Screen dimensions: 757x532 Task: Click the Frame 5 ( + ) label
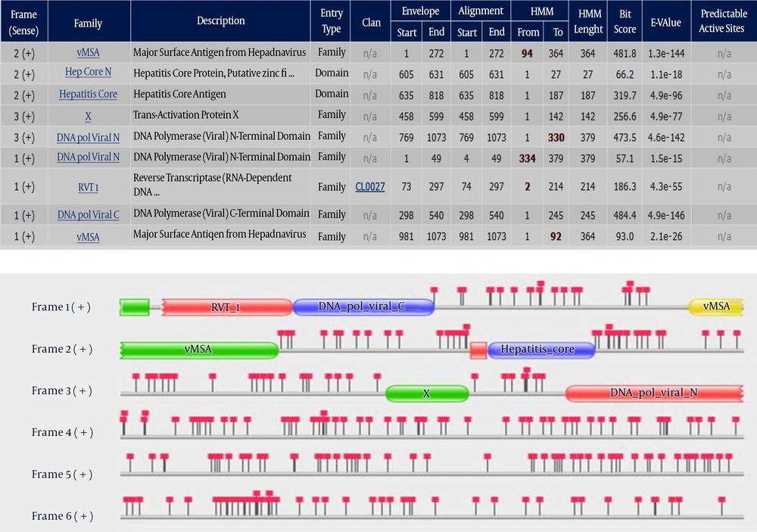62,474
